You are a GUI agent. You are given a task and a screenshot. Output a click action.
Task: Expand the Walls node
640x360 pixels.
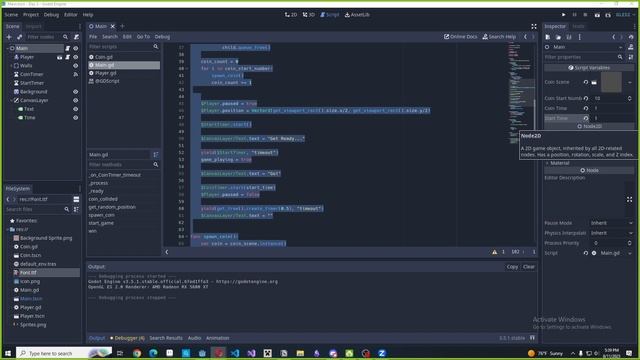[11, 66]
